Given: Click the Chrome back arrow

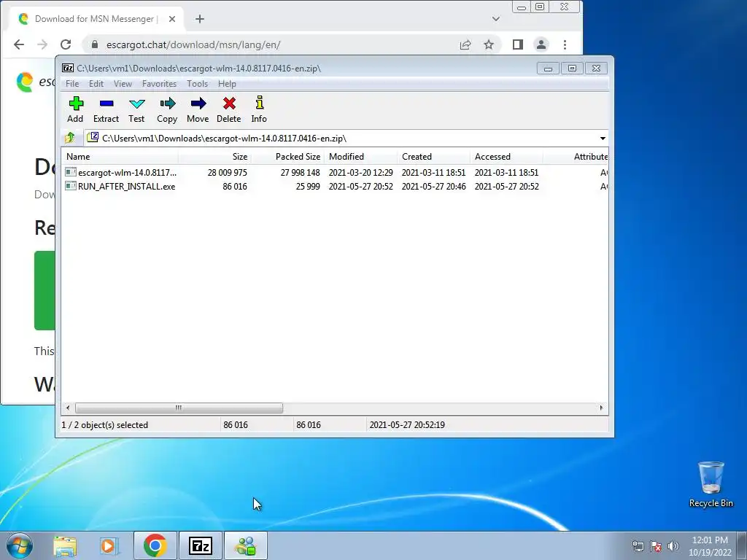Looking at the screenshot, I should pos(18,44).
